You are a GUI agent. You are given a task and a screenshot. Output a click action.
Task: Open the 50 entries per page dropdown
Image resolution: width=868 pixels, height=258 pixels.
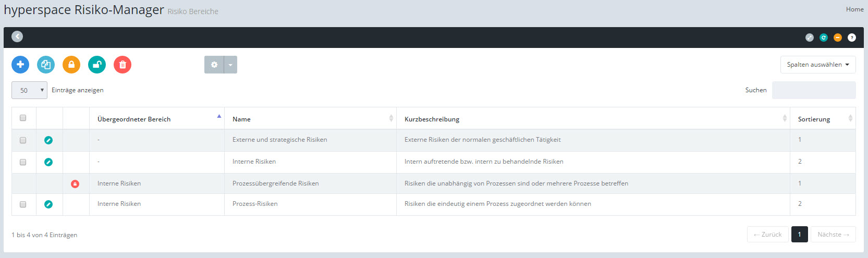pos(29,90)
